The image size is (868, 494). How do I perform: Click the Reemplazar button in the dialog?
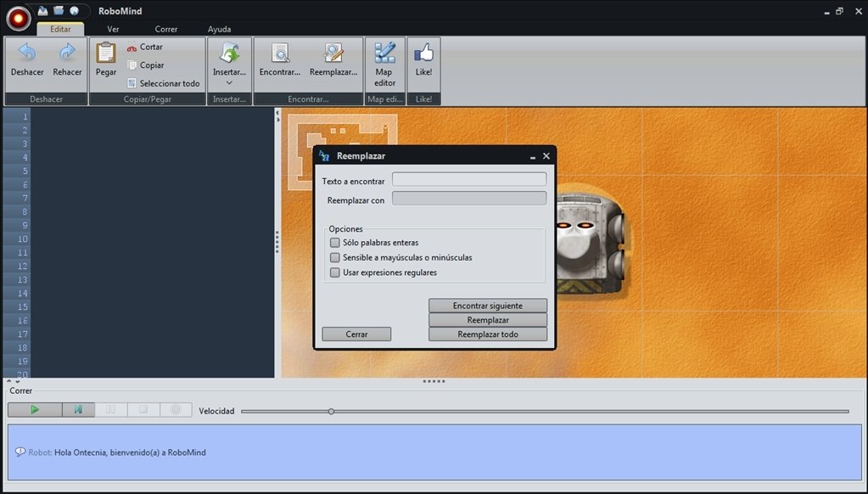pos(488,320)
